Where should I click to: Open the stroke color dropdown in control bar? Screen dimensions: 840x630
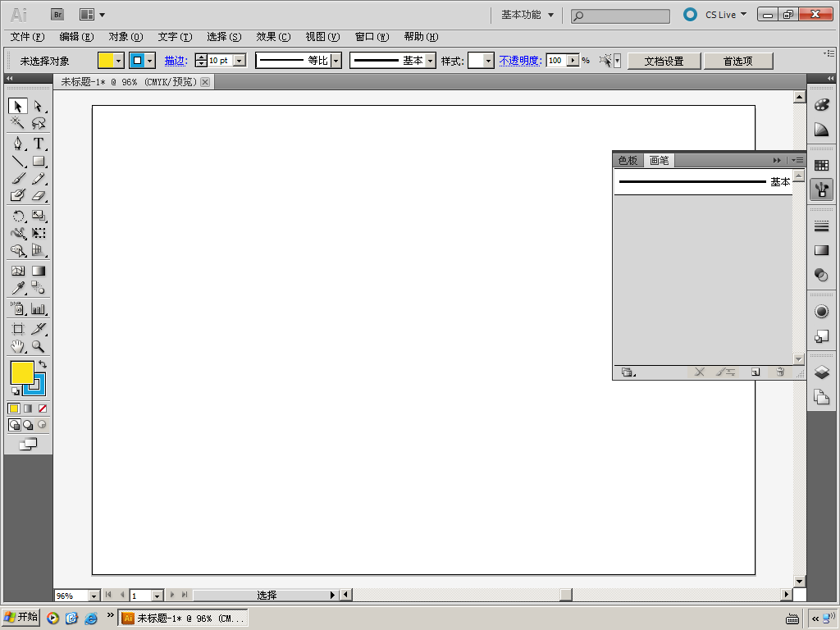pos(150,61)
